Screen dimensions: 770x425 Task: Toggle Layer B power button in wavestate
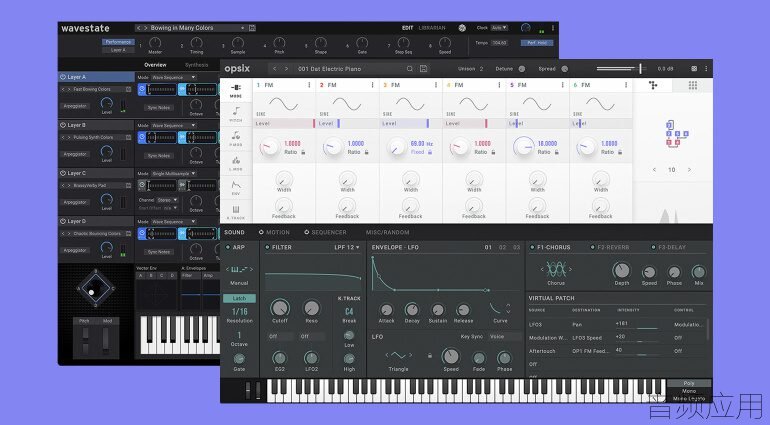(x=63, y=125)
